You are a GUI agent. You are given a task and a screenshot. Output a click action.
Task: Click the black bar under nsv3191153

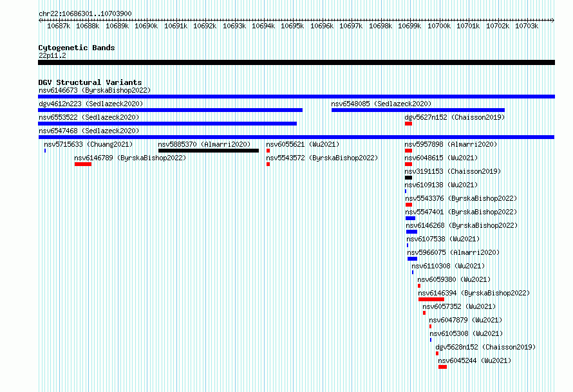pos(409,178)
